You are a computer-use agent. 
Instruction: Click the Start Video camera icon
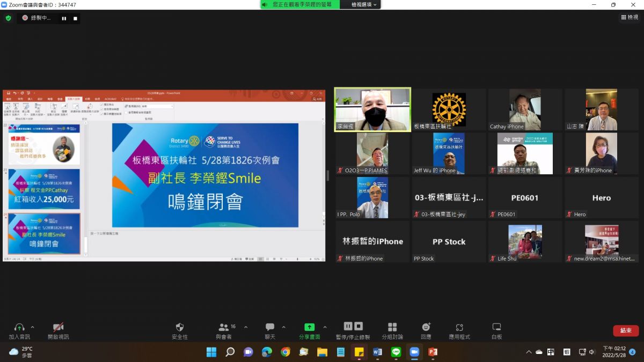(x=58, y=327)
